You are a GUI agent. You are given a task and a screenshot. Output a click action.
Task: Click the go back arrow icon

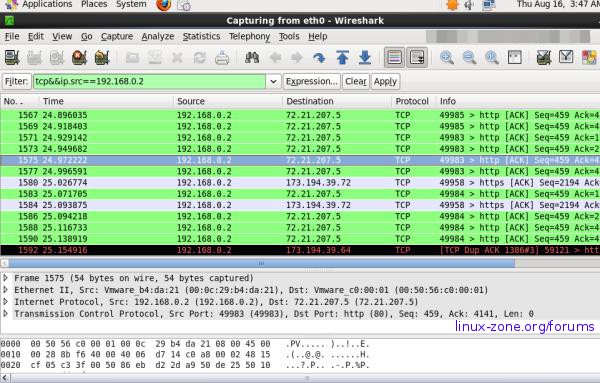tap(275, 58)
